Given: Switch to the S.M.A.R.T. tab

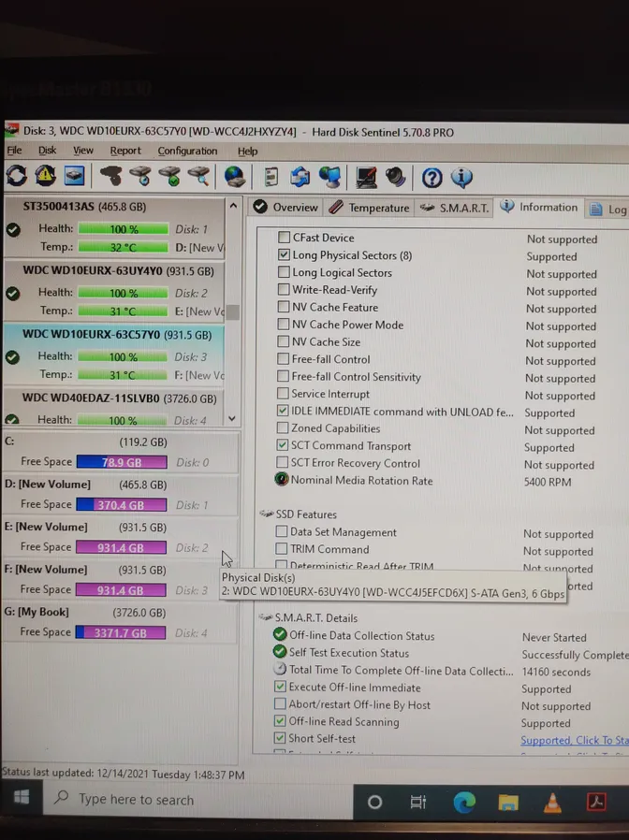Looking at the screenshot, I should point(454,208).
